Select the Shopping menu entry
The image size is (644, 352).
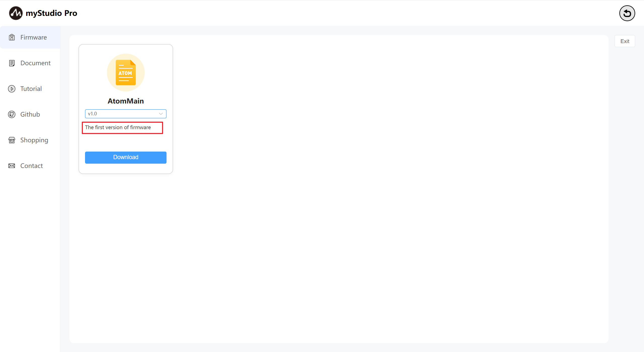click(30, 140)
